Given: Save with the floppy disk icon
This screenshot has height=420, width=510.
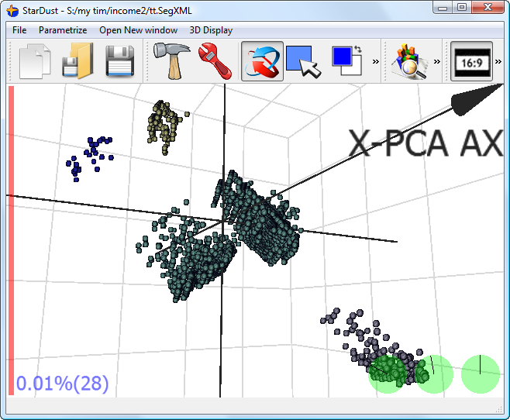Looking at the screenshot, I should pos(119,61).
